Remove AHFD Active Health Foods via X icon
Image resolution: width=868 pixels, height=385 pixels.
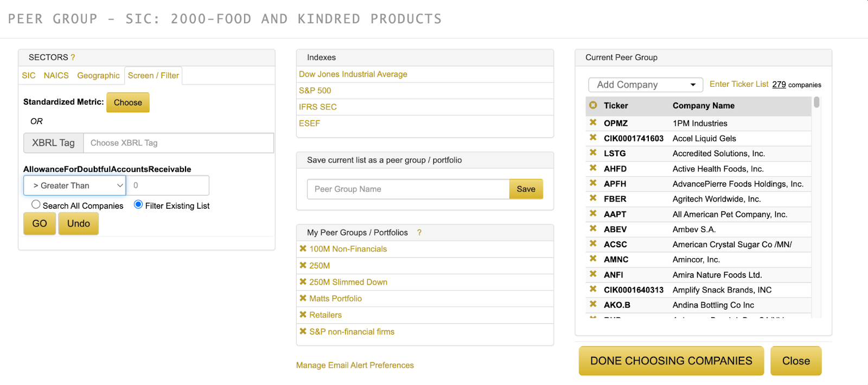click(593, 168)
